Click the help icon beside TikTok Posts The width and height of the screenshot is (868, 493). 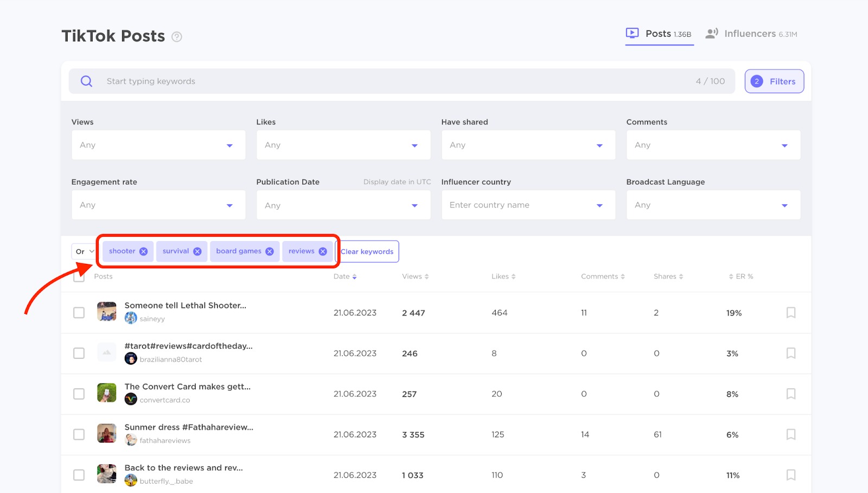pyautogui.click(x=177, y=37)
